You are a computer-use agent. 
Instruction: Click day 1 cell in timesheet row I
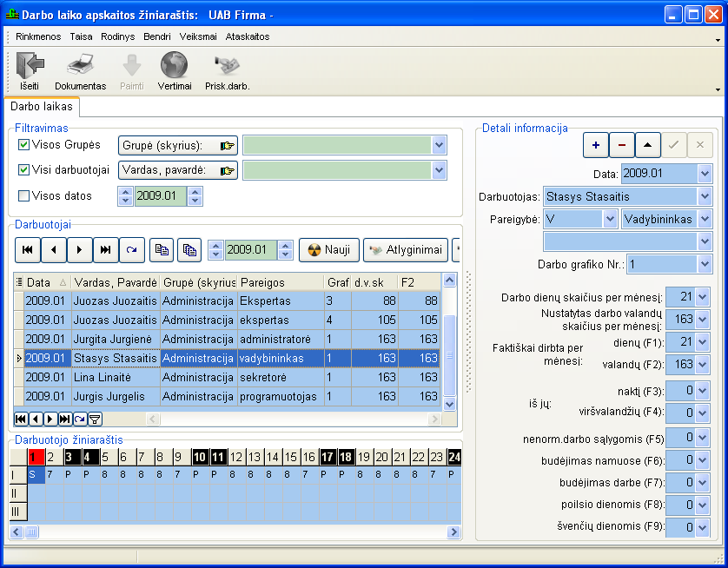36,474
